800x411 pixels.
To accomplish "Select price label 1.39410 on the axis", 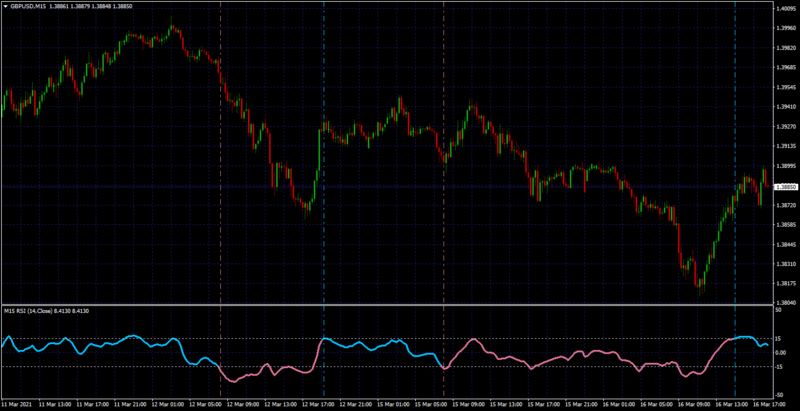I will tap(785, 107).
